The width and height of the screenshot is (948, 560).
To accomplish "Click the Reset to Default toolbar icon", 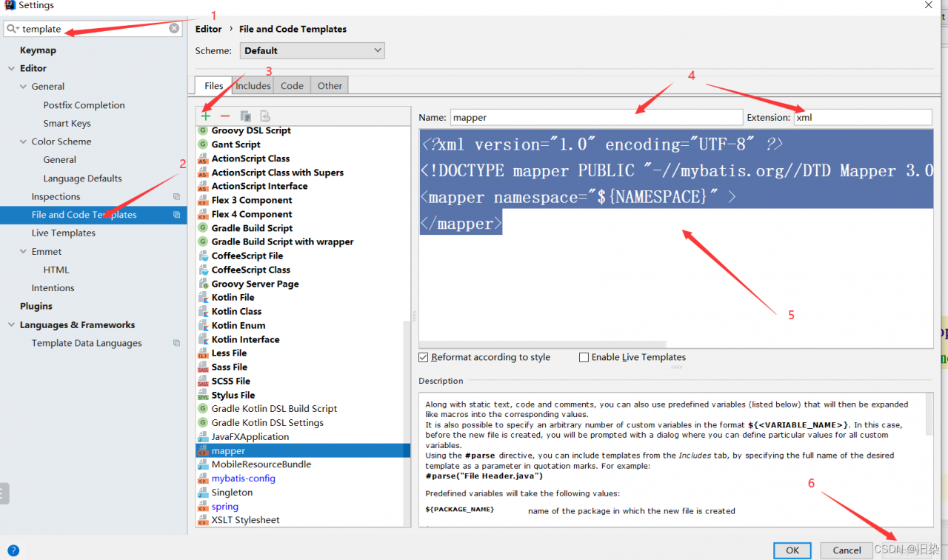I will coord(264,116).
